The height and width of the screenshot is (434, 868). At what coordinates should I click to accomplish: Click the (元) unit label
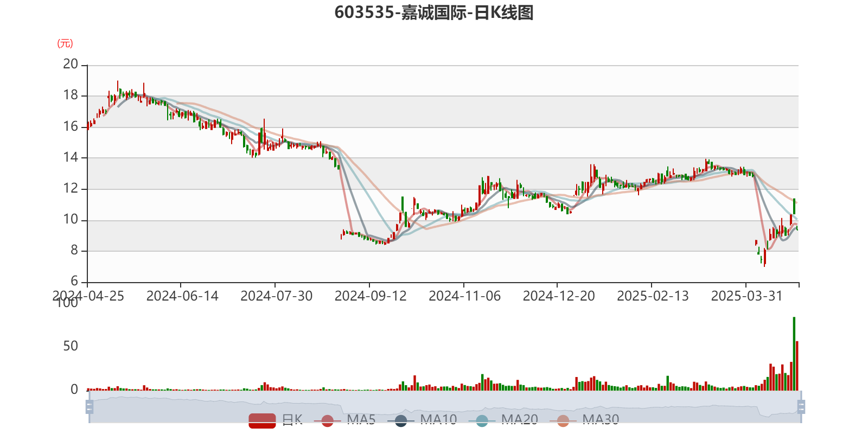click(65, 43)
